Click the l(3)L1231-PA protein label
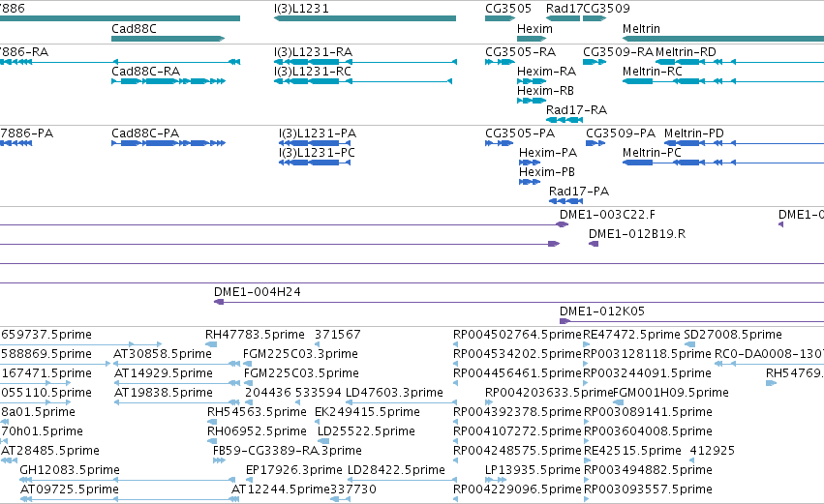 (318, 133)
